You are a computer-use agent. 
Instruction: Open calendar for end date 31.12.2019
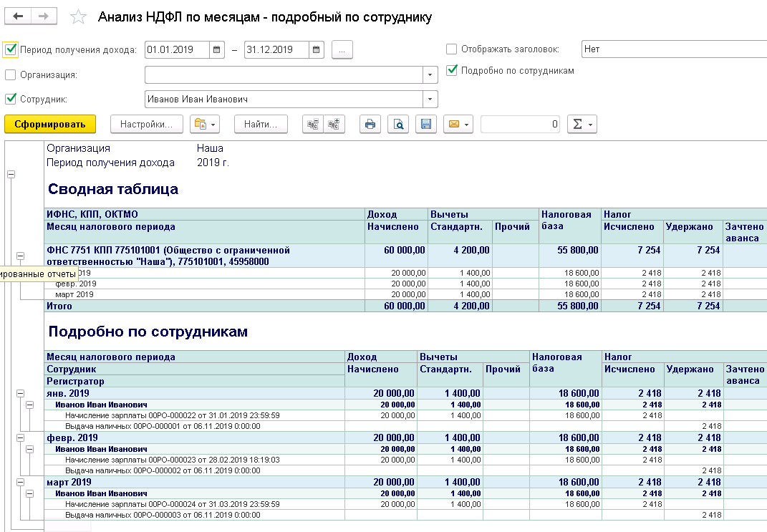click(316, 49)
